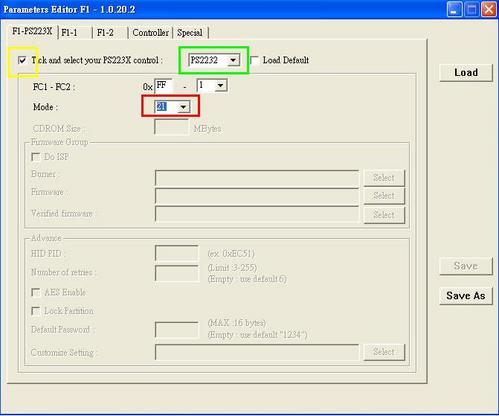Close the Parameters Editor window
Image resolution: width=499 pixels, height=416 pixels.
pyautogui.click(x=489, y=9)
